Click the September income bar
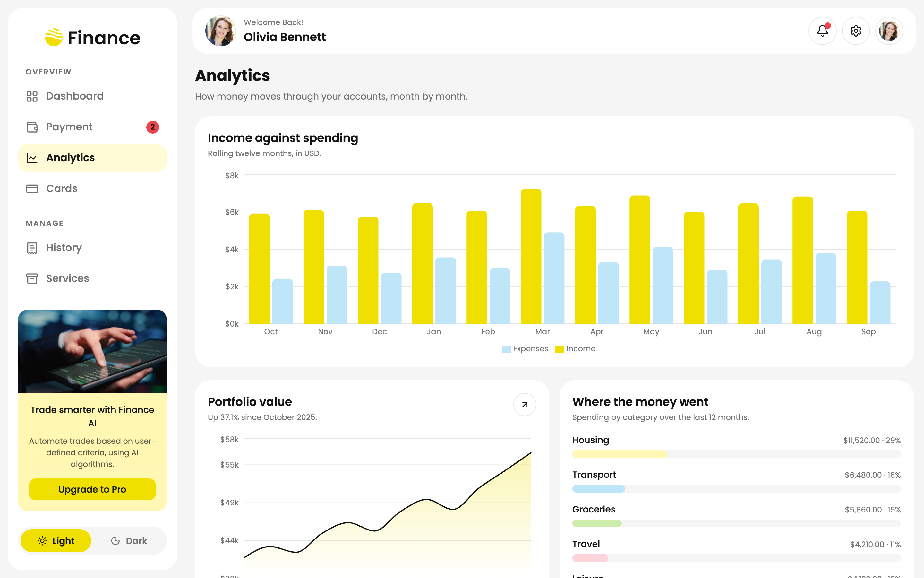This screenshot has width=924, height=578. [x=857, y=267]
